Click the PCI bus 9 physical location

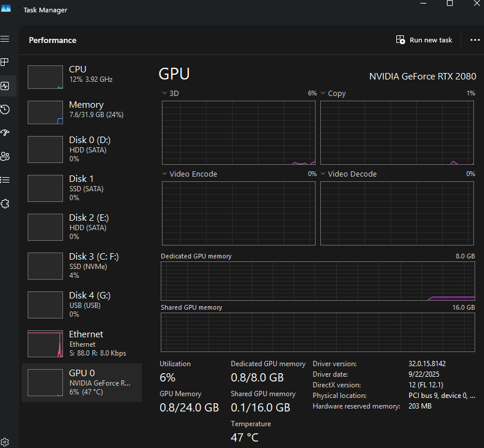442,396
